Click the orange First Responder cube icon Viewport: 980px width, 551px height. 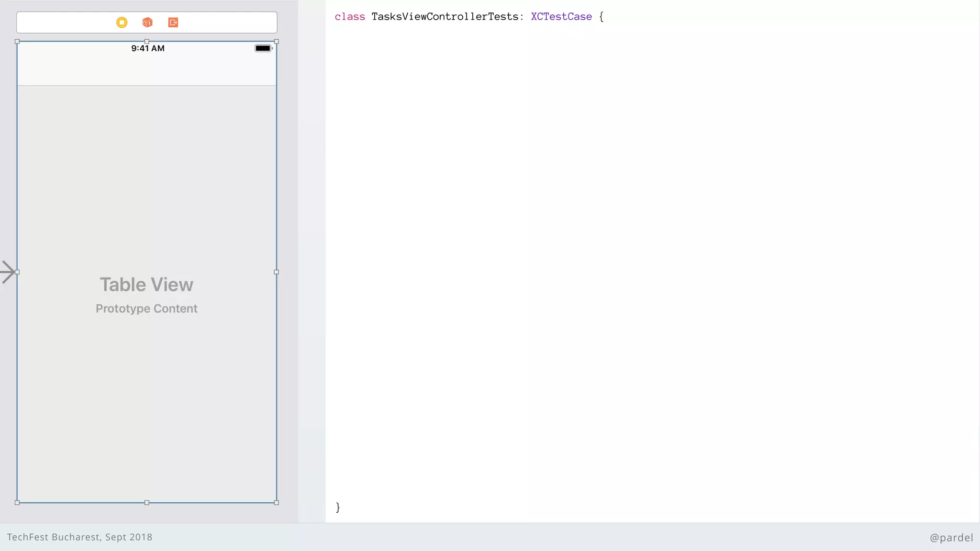(147, 22)
